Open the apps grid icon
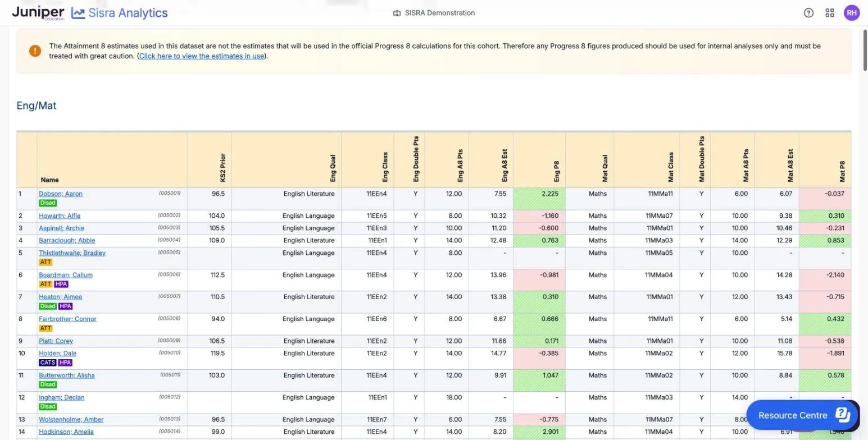Viewport: 868px width, 440px height. click(830, 13)
